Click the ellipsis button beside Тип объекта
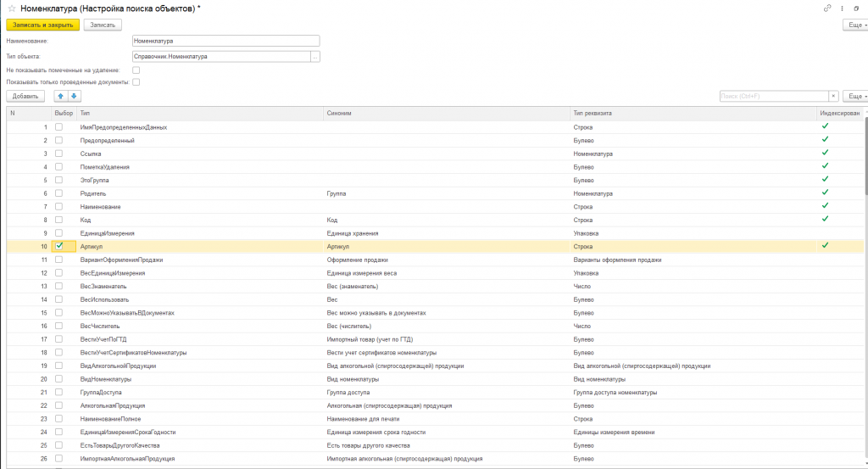Screen dimensions: 868x469 click(315, 57)
